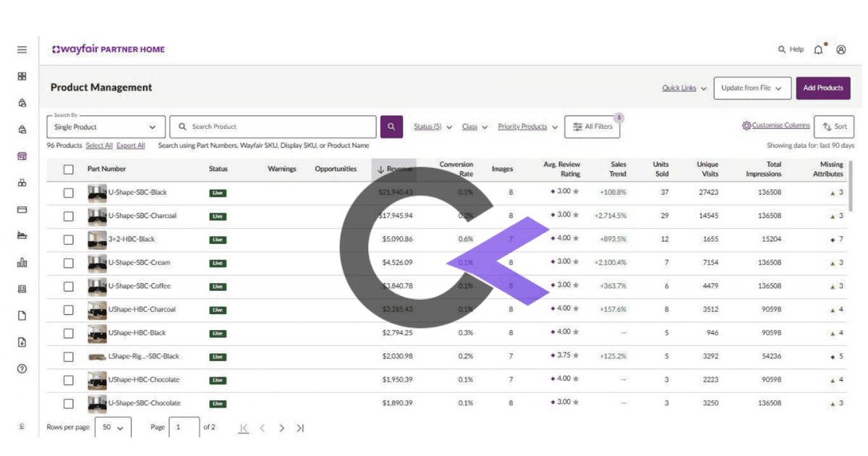
Task: Open the Quick Links dropdown
Action: pyautogui.click(x=684, y=88)
